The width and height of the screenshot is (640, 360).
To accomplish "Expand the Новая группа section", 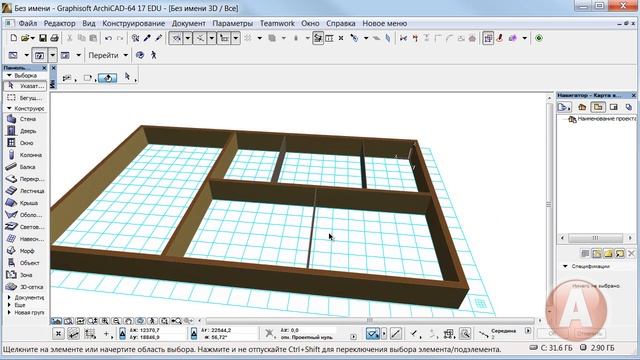I will 9,312.
